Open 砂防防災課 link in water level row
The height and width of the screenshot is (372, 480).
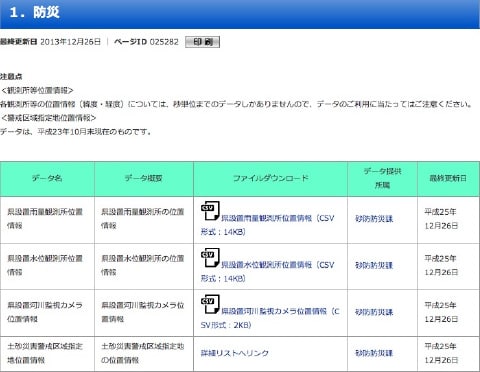pos(374,265)
